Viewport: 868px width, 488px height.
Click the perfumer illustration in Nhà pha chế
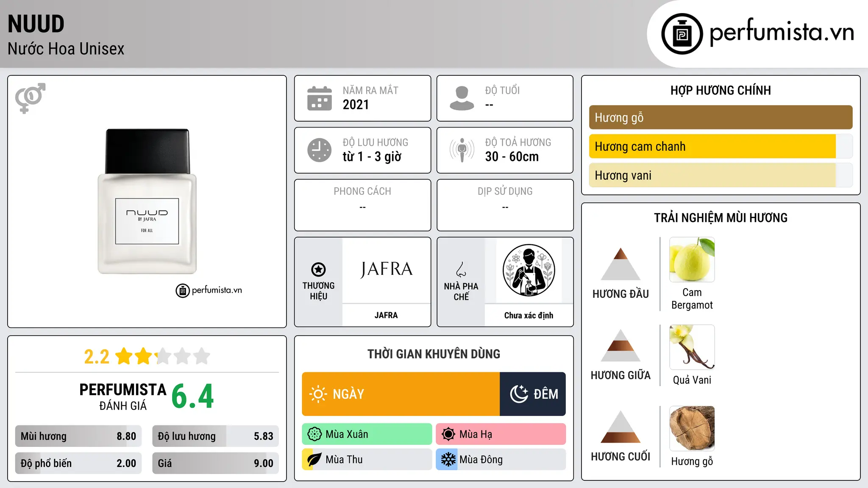pyautogui.click(x=529, y=270)
